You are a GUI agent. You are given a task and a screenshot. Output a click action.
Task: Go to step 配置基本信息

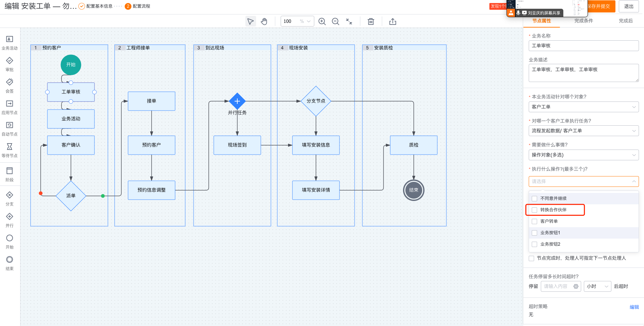96,6
